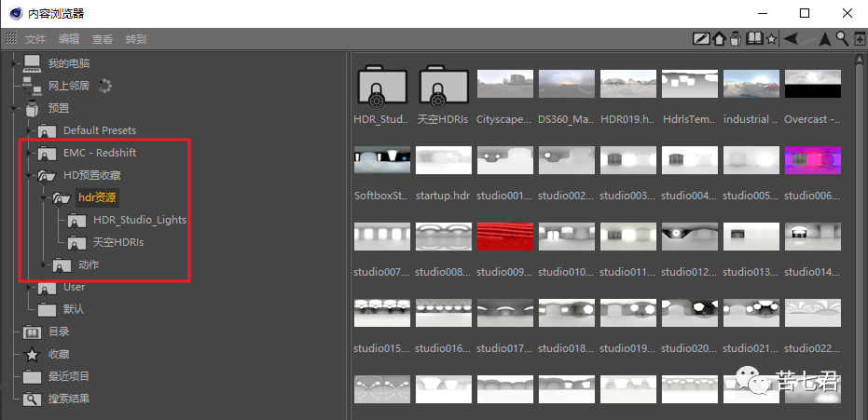The image size is (868, 420).
Task: Expand the User preset node
Action: 29,288
